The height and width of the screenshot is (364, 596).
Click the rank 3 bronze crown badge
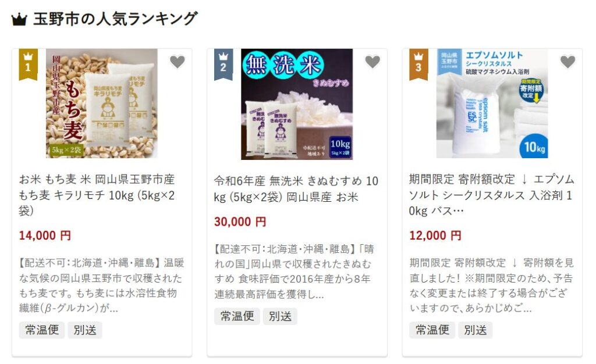pyautogui.click(x=418, y=64)
